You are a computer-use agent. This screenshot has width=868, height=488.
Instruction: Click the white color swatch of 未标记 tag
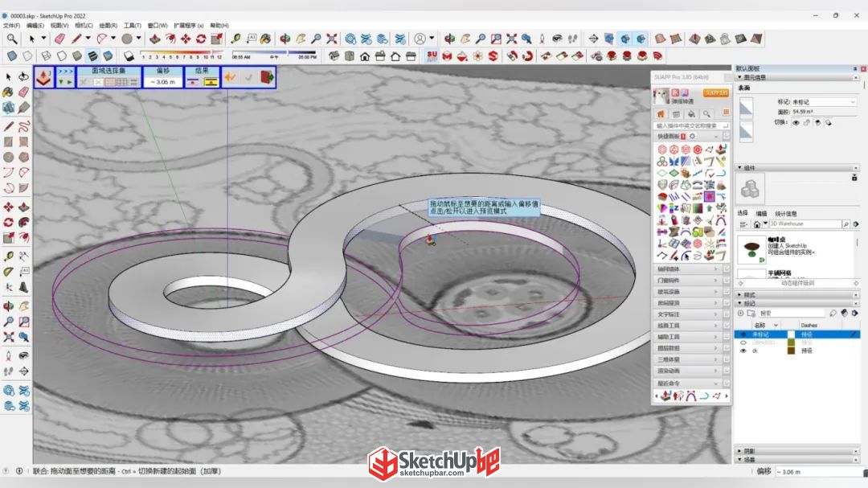791,334
